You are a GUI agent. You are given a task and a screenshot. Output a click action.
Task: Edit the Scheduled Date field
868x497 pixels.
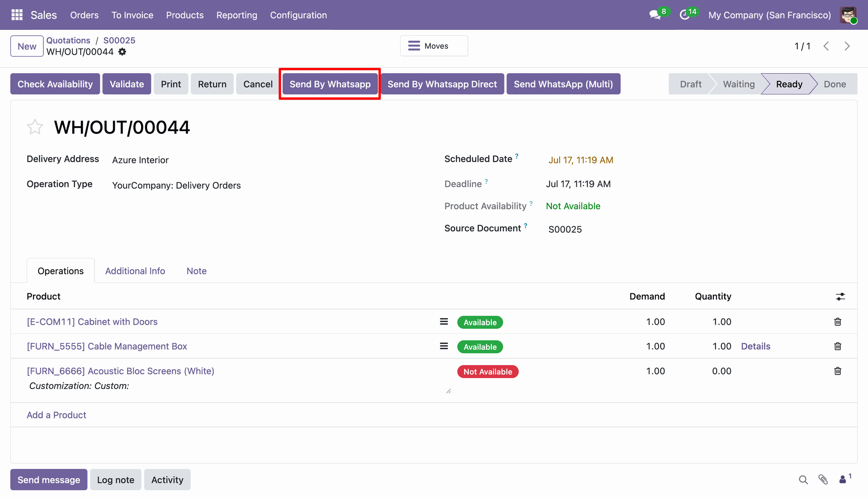580,160
